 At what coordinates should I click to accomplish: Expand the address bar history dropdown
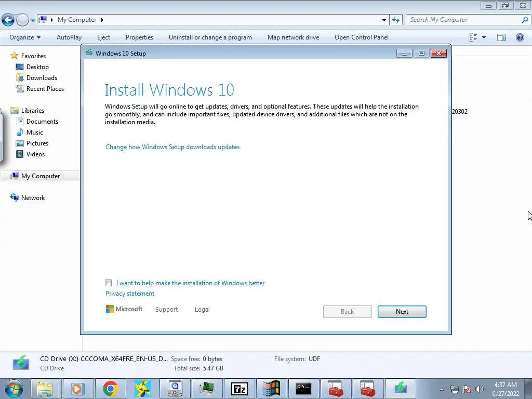point(384,20)
